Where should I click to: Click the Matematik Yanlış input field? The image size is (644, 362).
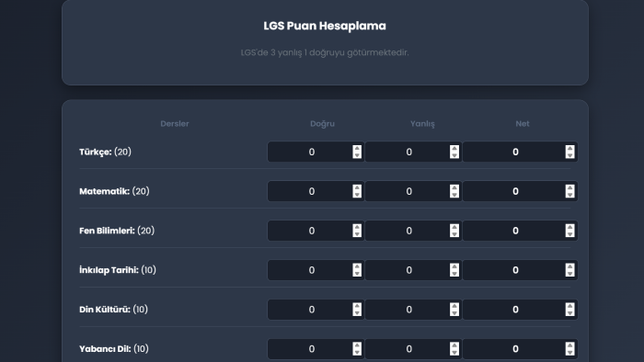click(413, 191)
